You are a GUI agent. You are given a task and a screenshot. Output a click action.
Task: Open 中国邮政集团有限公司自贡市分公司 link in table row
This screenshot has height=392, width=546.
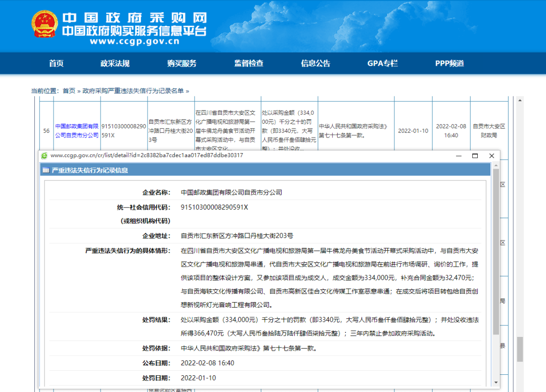77,131
